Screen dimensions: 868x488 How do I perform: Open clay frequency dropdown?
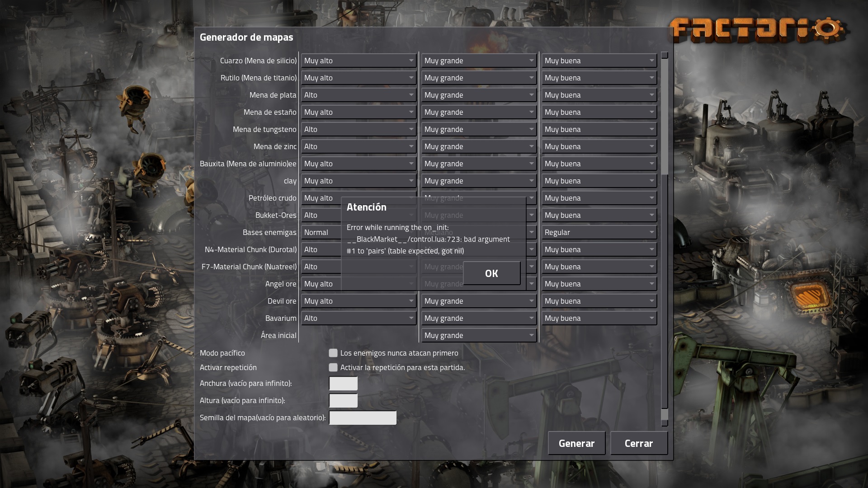point(359,181)
